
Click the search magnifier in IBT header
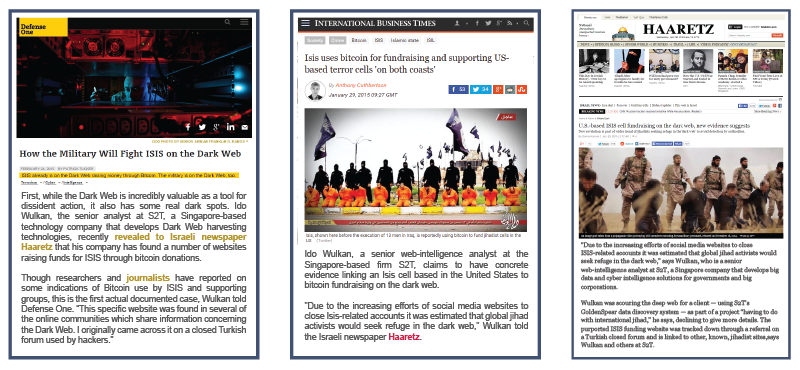(527, 23)
